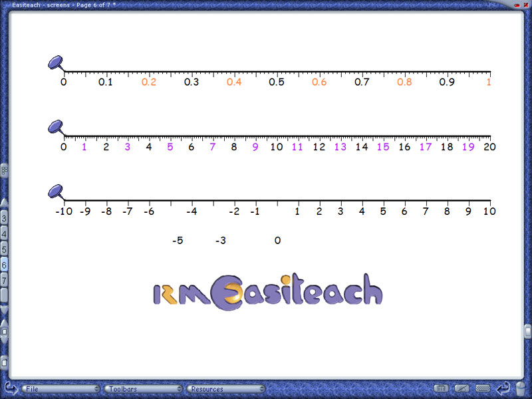532x399 pixels.
Task: Click the purple 11 label
Action: pos(297,147)
